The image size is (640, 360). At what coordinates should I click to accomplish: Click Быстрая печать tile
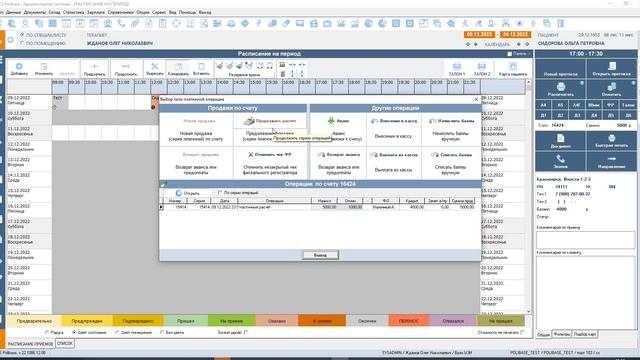(611, 141)
